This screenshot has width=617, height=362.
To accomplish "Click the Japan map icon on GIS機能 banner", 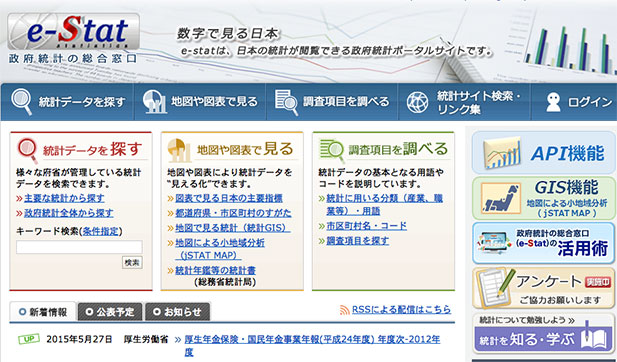I will click(x=501, y=198).
